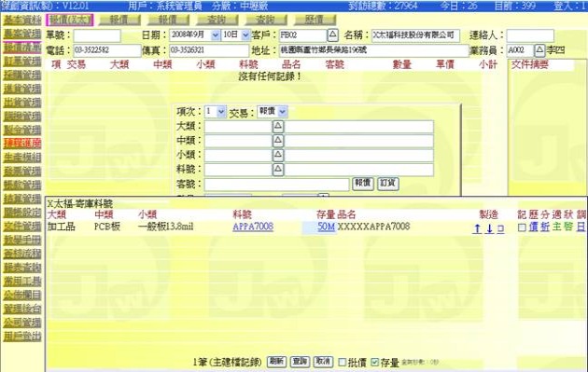The width and height of the screenshot is (588, 372).
Task: Click the 小類 lookup triangle button
Action: click(277, 155)
